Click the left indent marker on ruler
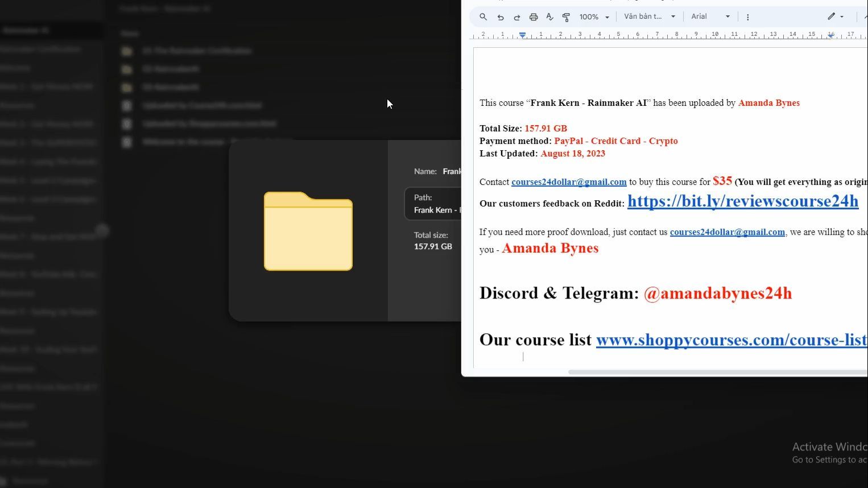 click(x=522, y=35)
